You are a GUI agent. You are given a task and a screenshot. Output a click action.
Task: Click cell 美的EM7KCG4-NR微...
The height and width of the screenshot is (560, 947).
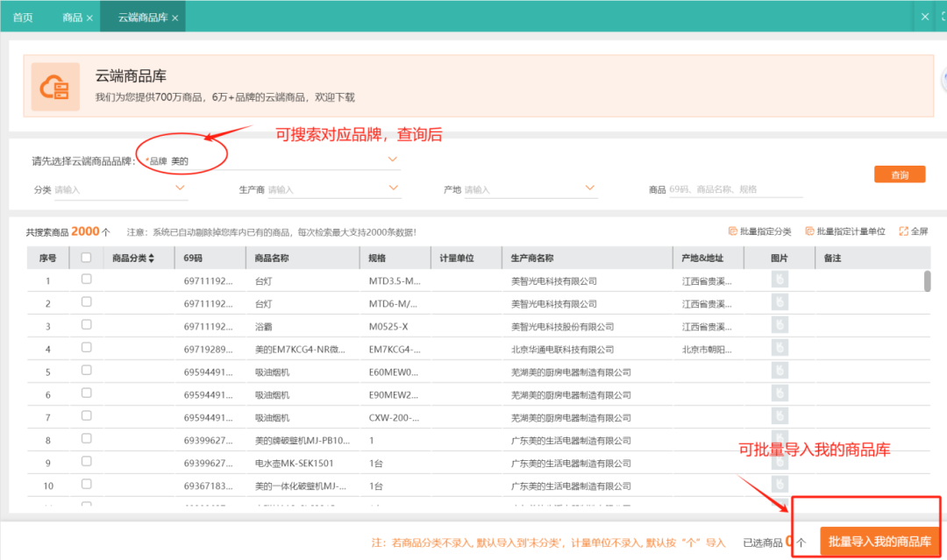[x=300, y=350]
